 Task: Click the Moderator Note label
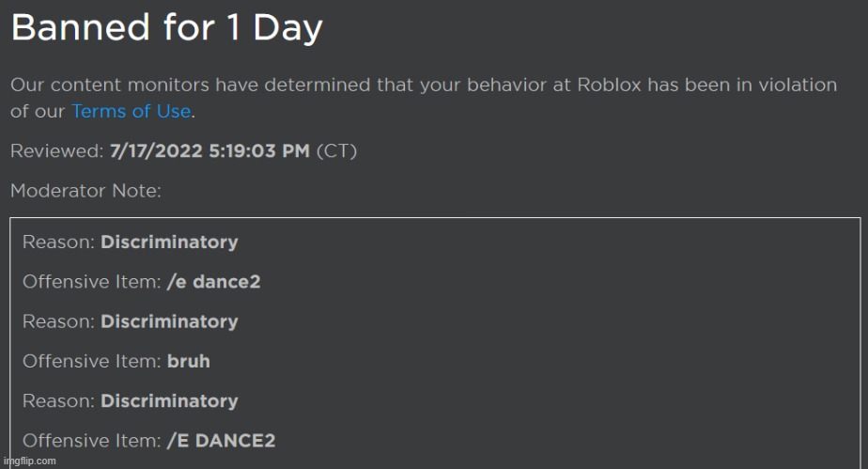(x=85, y=191)
